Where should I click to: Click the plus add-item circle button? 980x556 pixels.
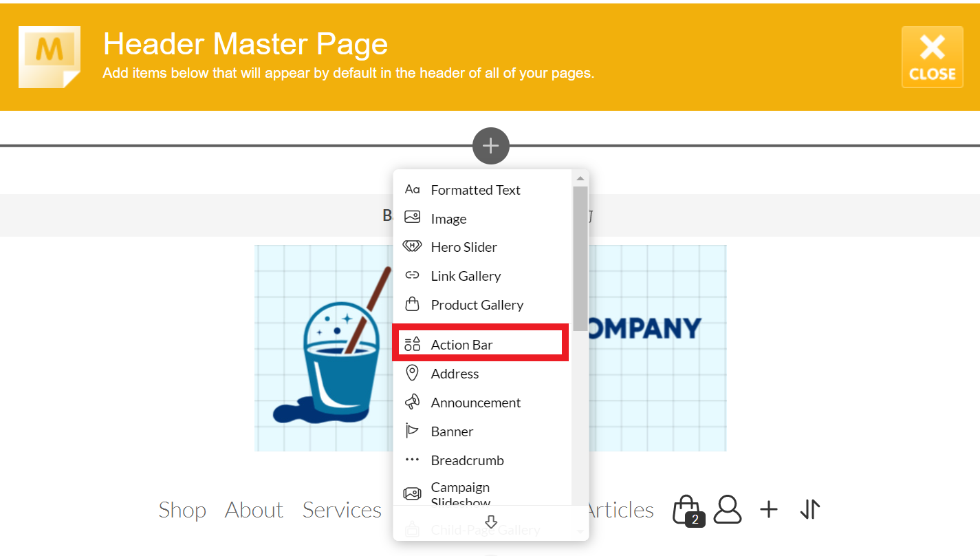click(x=490, y=146)
